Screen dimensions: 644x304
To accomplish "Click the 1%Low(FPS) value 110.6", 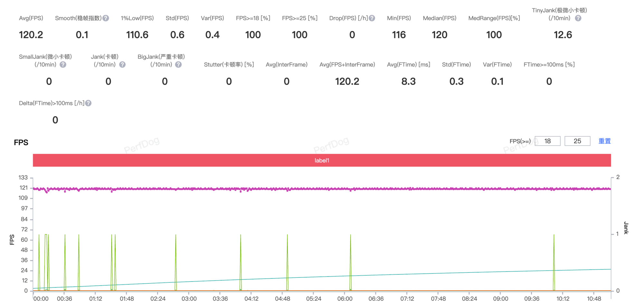I will point(137,35).
